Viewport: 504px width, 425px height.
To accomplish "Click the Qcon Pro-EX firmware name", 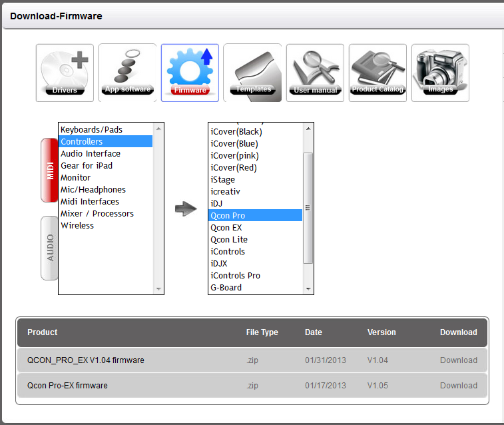I will coord(67,386).
